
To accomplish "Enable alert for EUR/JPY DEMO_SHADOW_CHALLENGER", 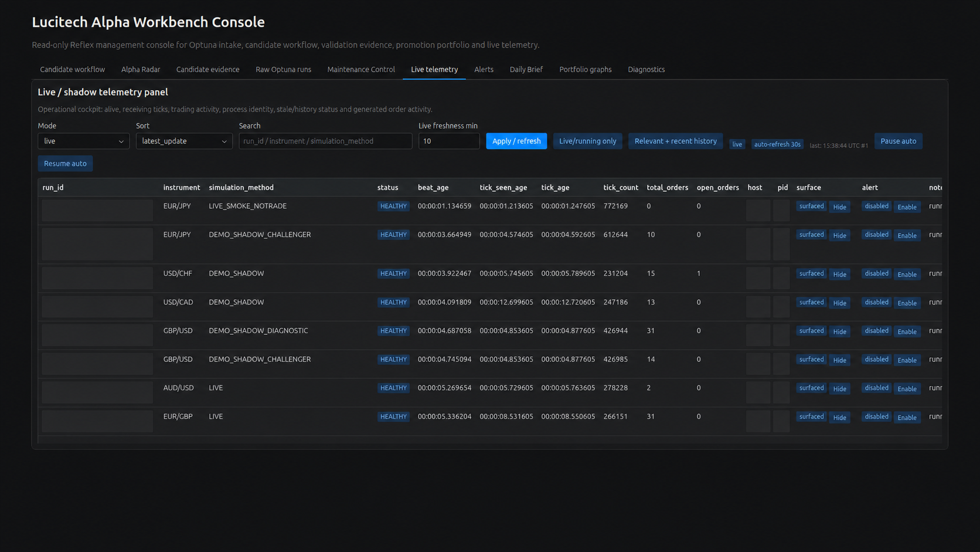I will click(x=907, y=235).
